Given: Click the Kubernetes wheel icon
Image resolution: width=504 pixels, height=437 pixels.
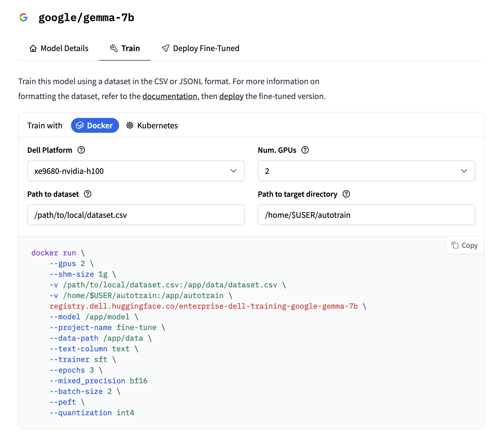Looking at the screenshot, I should 130,125.
